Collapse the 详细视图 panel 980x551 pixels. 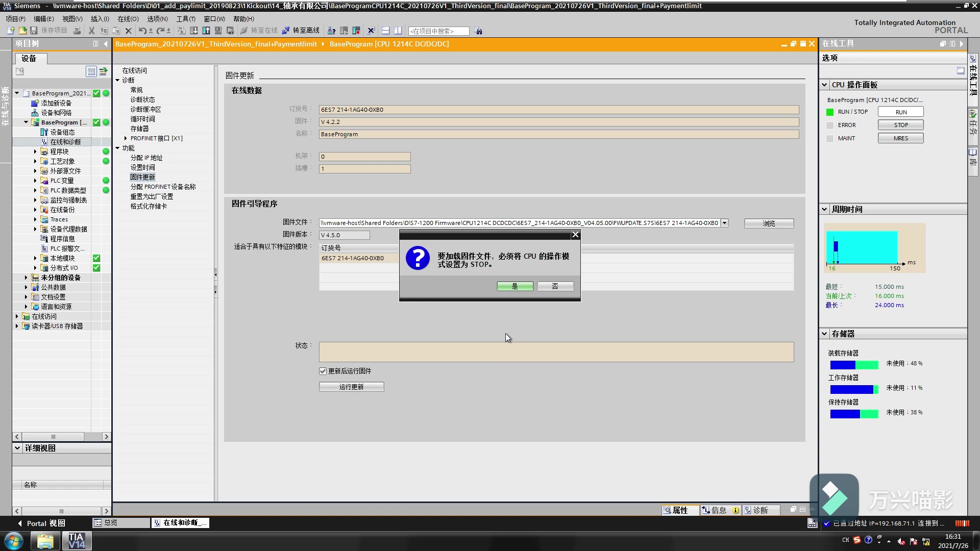click(17, 448)
